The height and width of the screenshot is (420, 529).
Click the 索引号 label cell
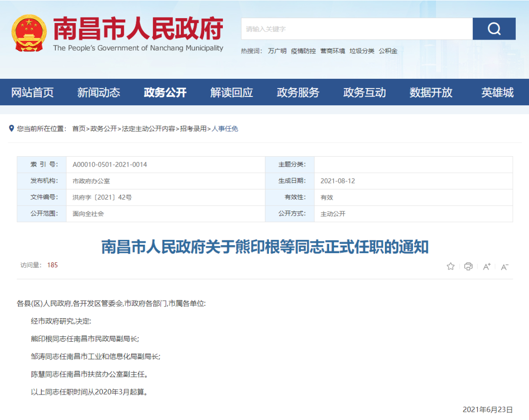42,164
